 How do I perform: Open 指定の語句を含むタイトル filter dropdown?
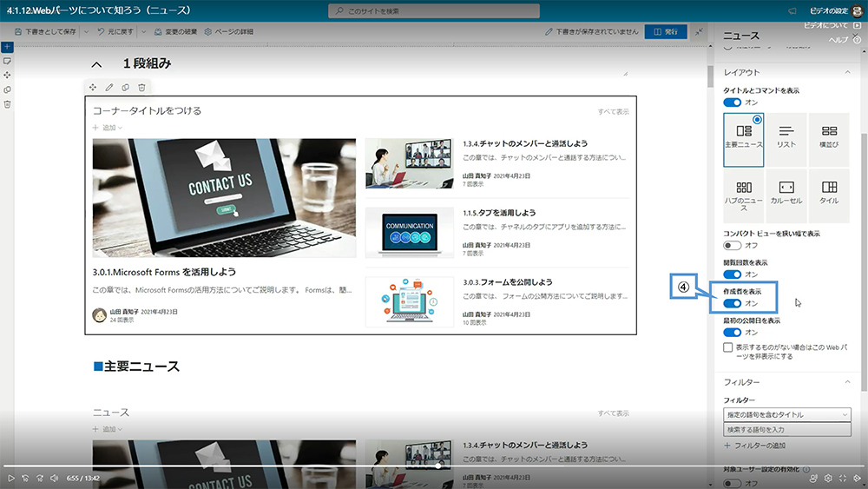[786, 414]
